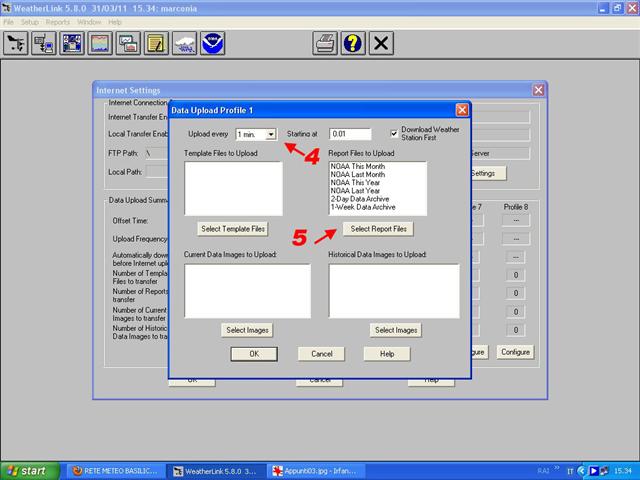Viewport: 640px width, 480px height.
Task: Click Select Report Files button
Action: tap(378, 229)
